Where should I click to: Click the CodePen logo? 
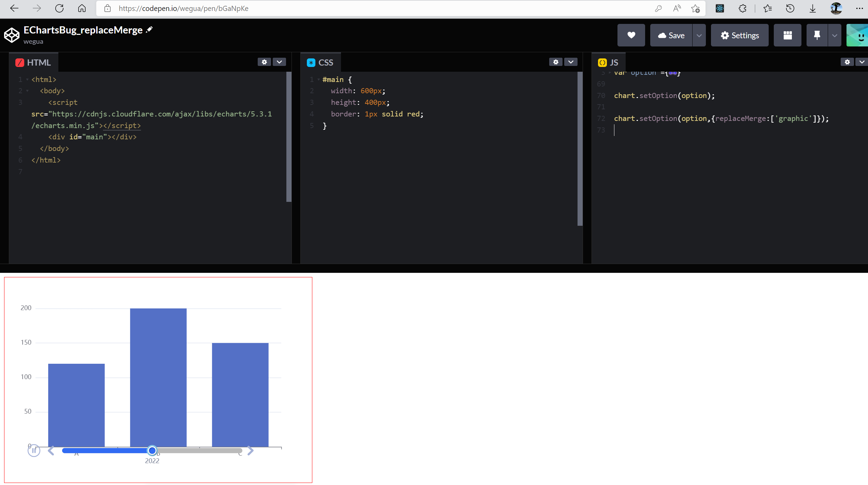12,35
